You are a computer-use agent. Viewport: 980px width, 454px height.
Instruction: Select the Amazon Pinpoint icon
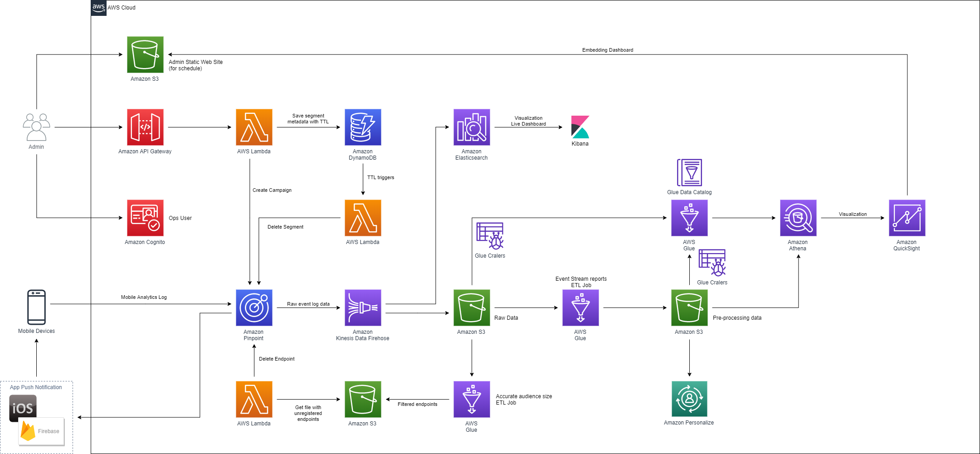coord(254,308)
